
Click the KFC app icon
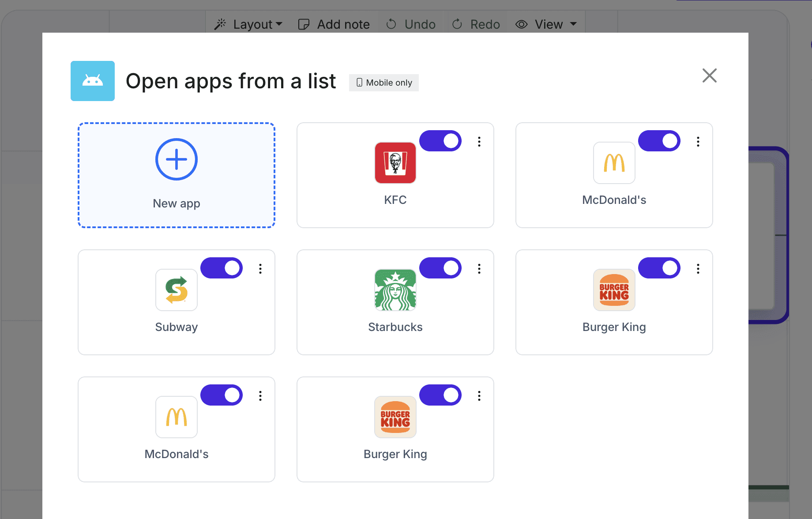click(x=395, y=163)
